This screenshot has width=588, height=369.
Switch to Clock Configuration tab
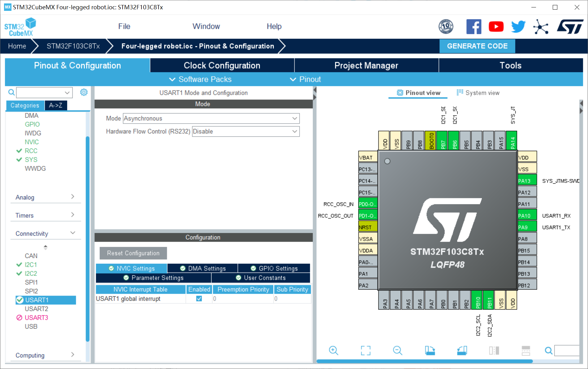pos(222,65)
